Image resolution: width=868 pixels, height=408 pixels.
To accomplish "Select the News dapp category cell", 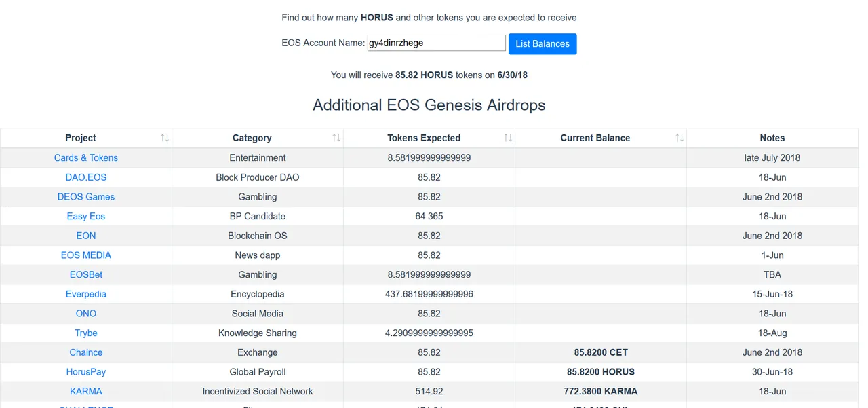I will click(x=258, y=255).
